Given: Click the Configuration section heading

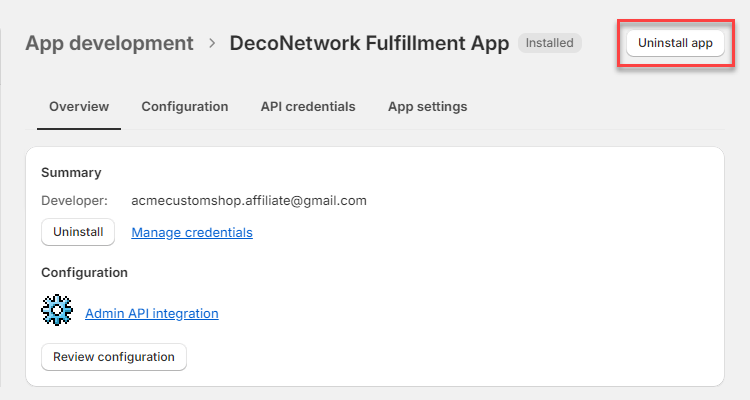Looking at the screenshot, I should (x=84, y=272).
